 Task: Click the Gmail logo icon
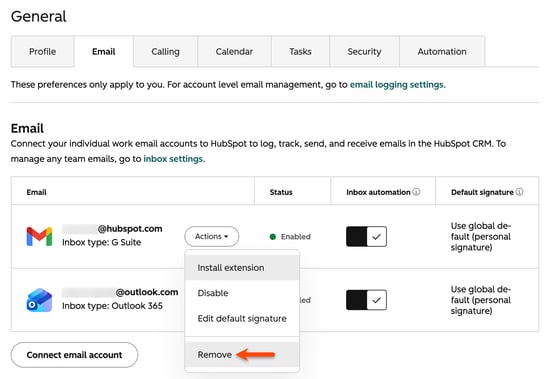click(39, 236)
